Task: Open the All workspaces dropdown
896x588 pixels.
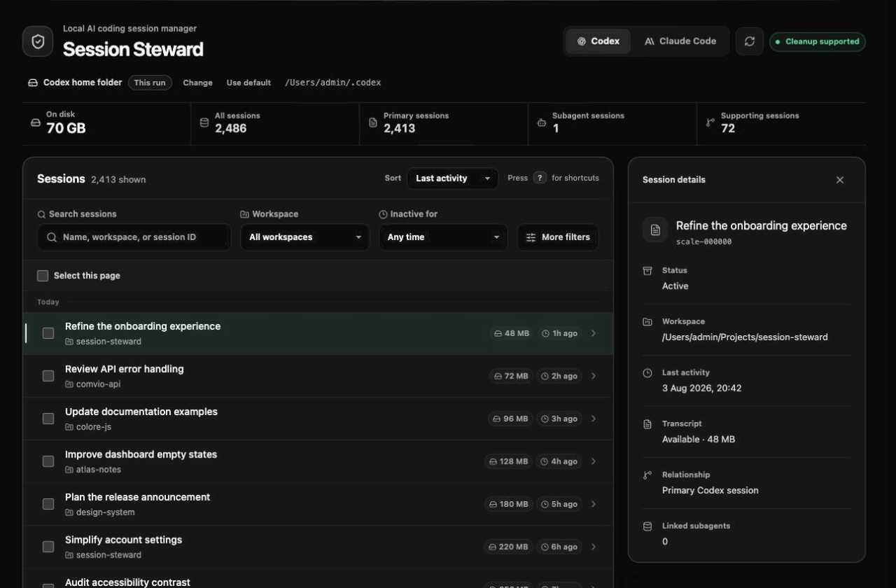Action: click(x=304, y=237)
